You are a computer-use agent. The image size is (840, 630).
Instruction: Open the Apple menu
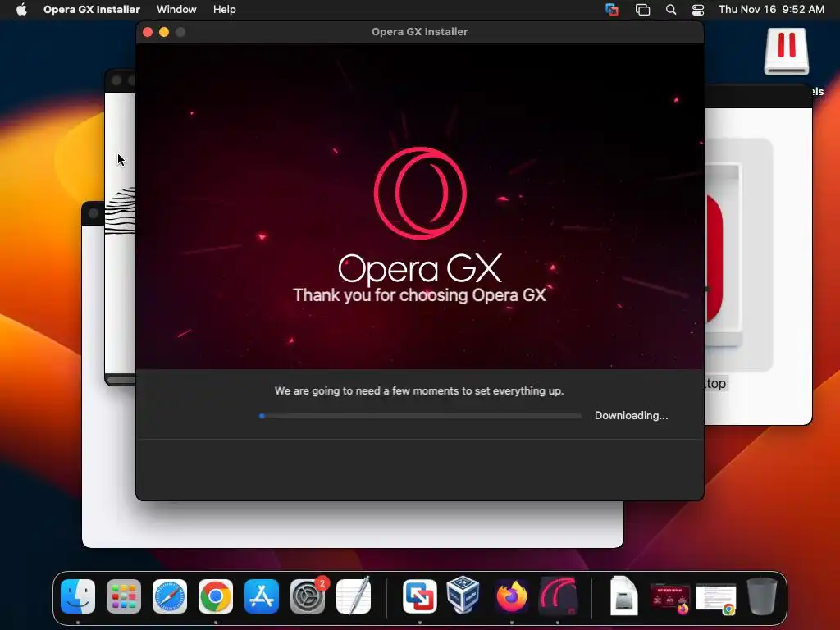(21, 10)
